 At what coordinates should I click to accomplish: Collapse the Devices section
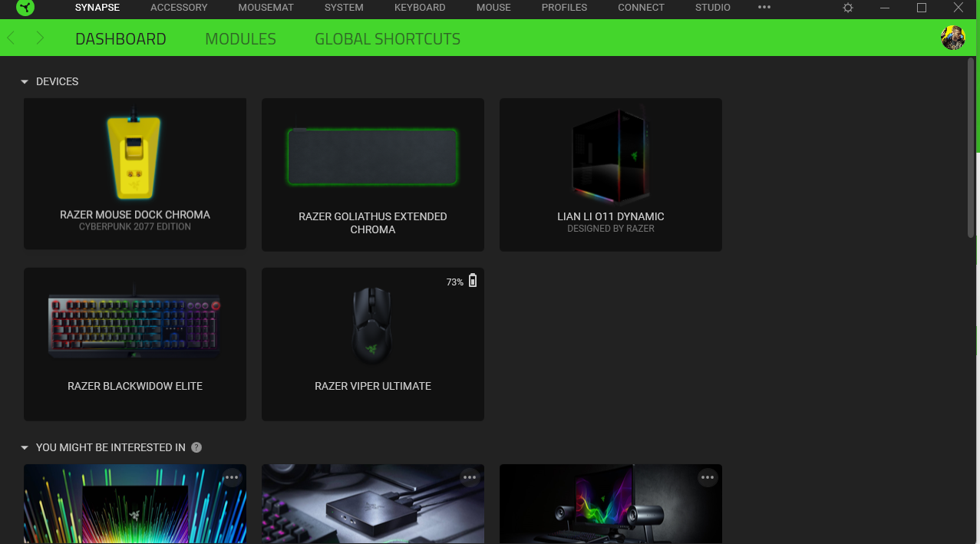pyautogui.click(x=25, y=81)
